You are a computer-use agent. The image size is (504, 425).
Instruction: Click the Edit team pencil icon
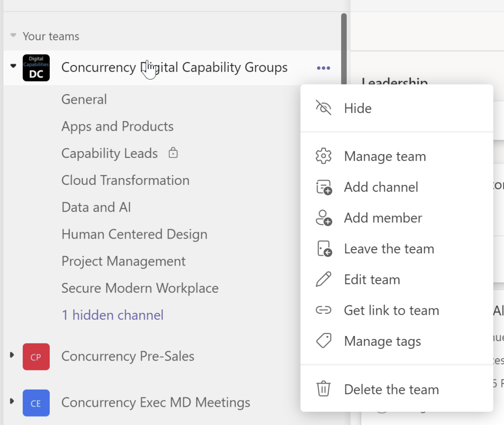click(x=323, y=279)
